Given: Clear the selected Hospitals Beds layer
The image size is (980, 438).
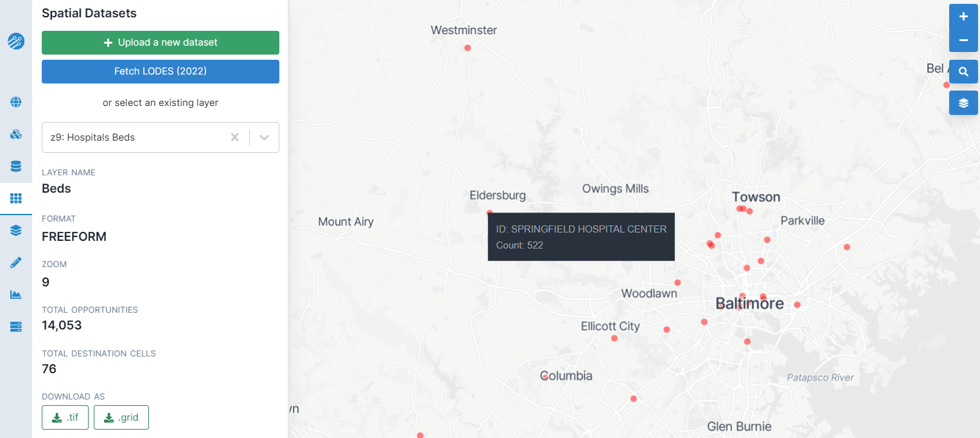Looking at the screenshot, I should pos(235,137).
